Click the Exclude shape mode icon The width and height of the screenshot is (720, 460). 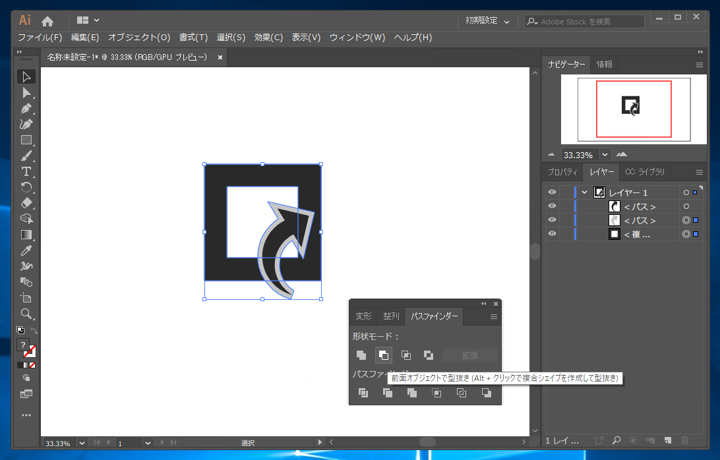[x=428, y=355]
